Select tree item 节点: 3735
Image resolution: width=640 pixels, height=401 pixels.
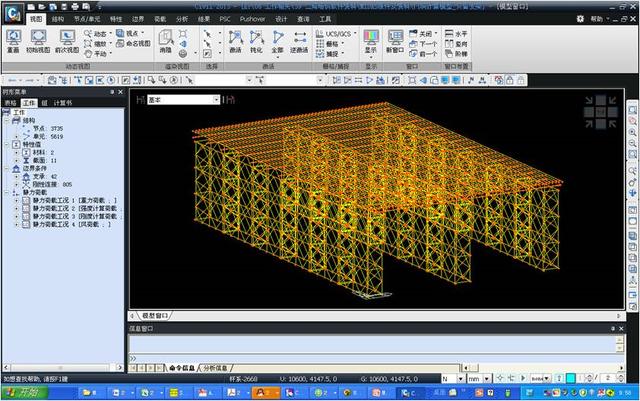[x=48, y=128]
